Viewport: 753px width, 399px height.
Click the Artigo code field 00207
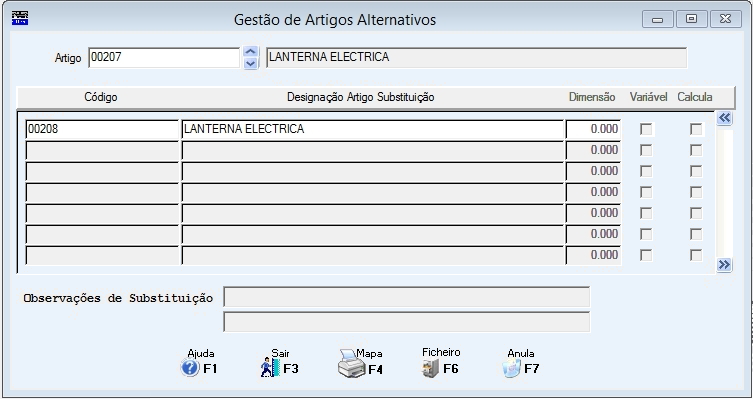click(164, 58)
